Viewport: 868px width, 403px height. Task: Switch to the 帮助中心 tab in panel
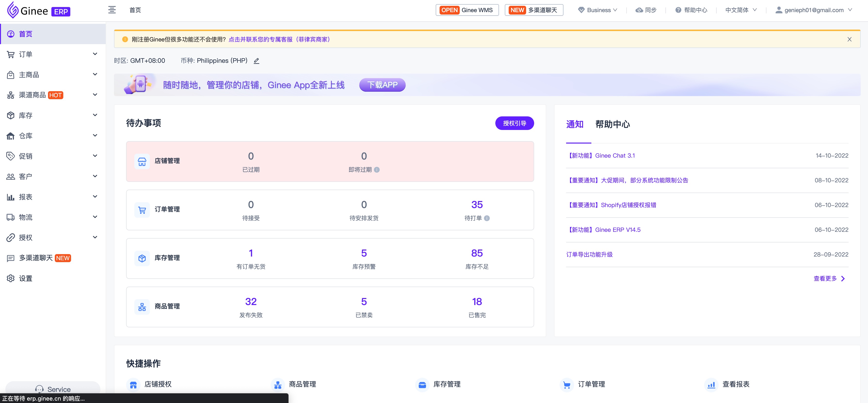(613, 124)
